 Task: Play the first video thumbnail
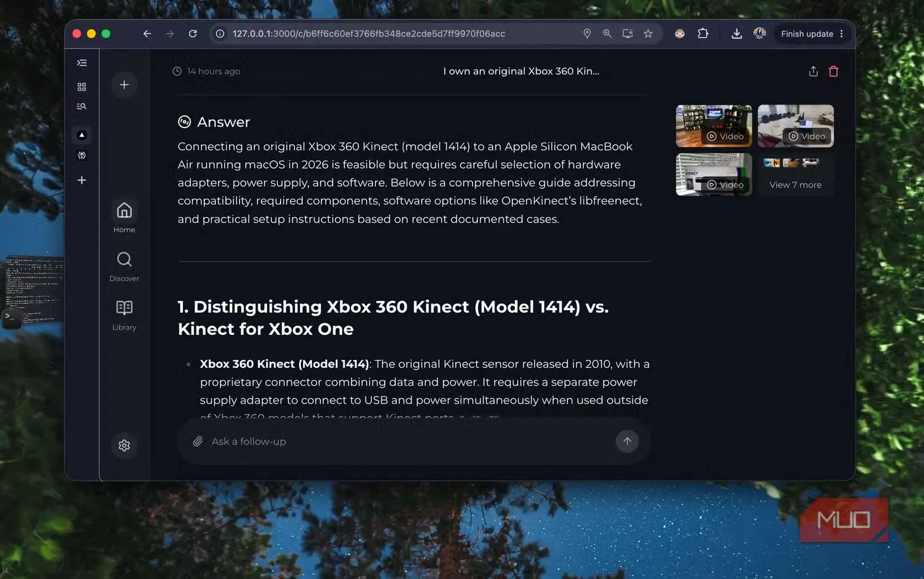click(714, 126)
